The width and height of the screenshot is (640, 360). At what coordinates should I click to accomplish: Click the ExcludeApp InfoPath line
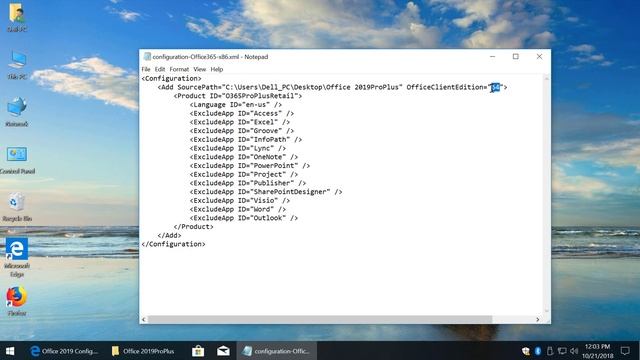click(x=246, y=140)
